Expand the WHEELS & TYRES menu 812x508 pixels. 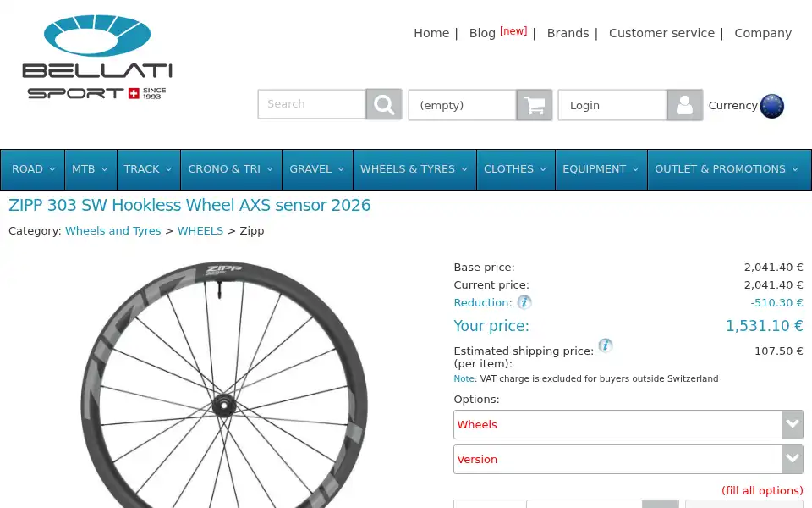pos(414,169)
